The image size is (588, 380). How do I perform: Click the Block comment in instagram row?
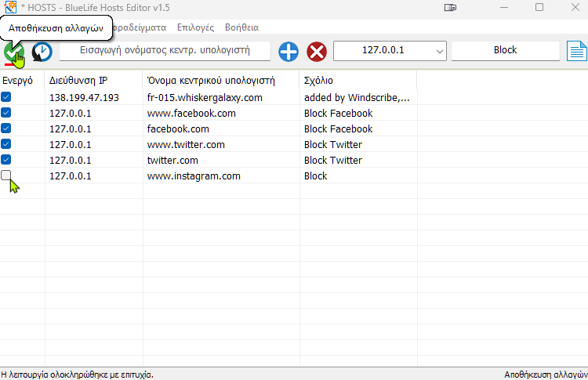315,176
